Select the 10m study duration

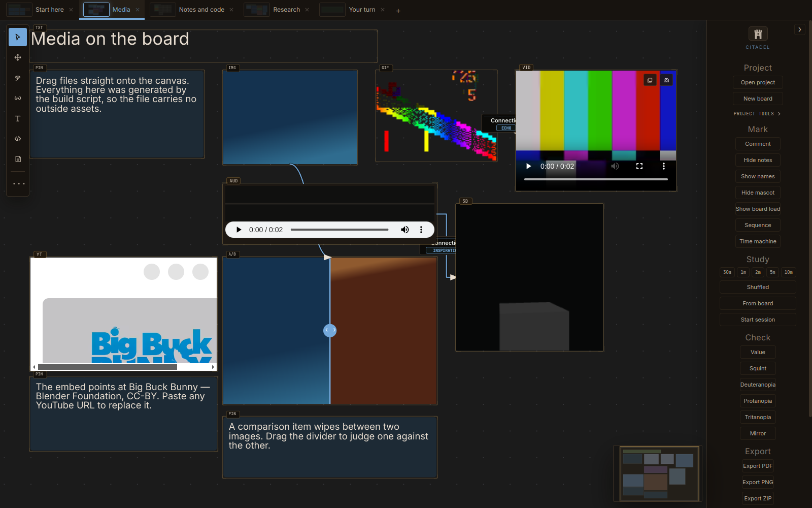pos(789,272)
